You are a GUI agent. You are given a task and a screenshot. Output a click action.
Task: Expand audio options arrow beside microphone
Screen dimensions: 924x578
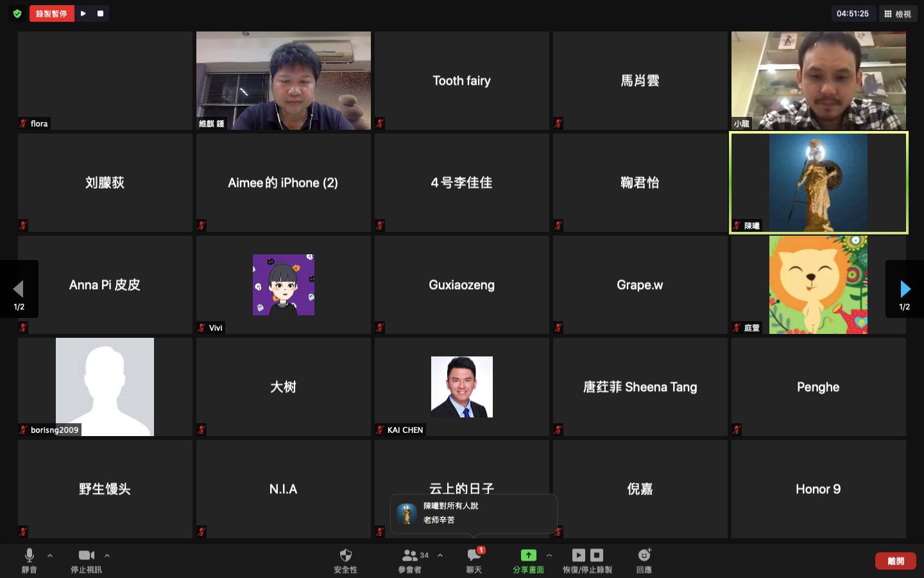pos(50,556)
